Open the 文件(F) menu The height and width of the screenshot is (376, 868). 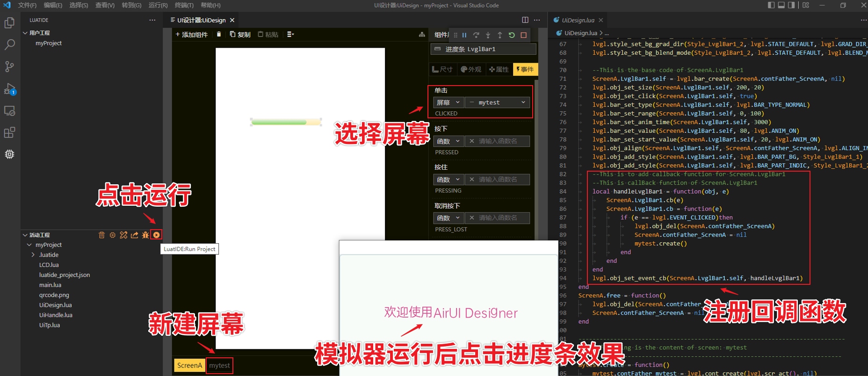27,5
